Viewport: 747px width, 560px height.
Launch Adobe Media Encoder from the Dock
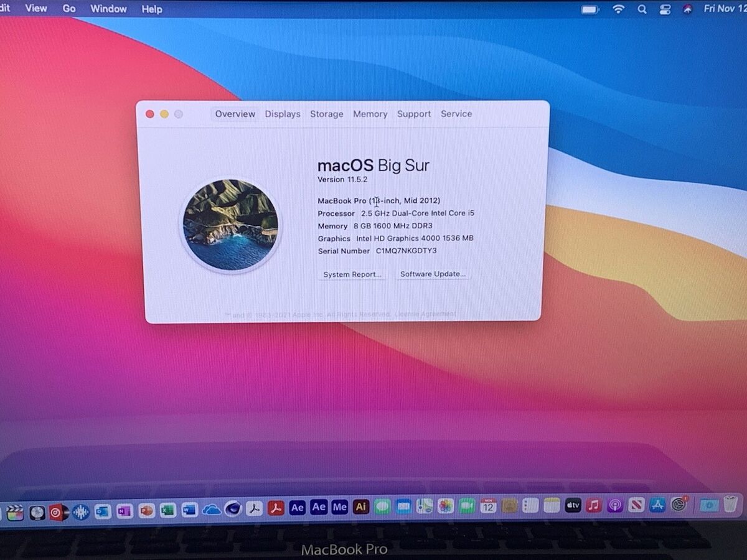[x=339, y=508]
